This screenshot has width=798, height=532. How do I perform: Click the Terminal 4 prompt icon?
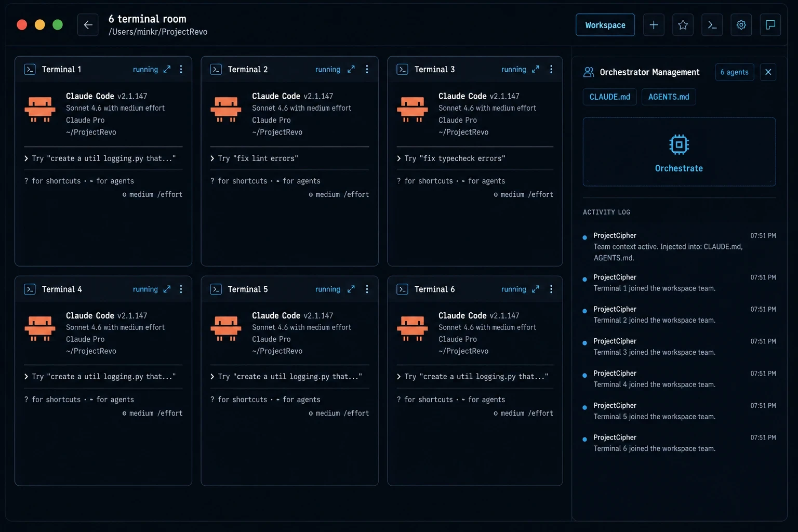click(x=30, y=289)
